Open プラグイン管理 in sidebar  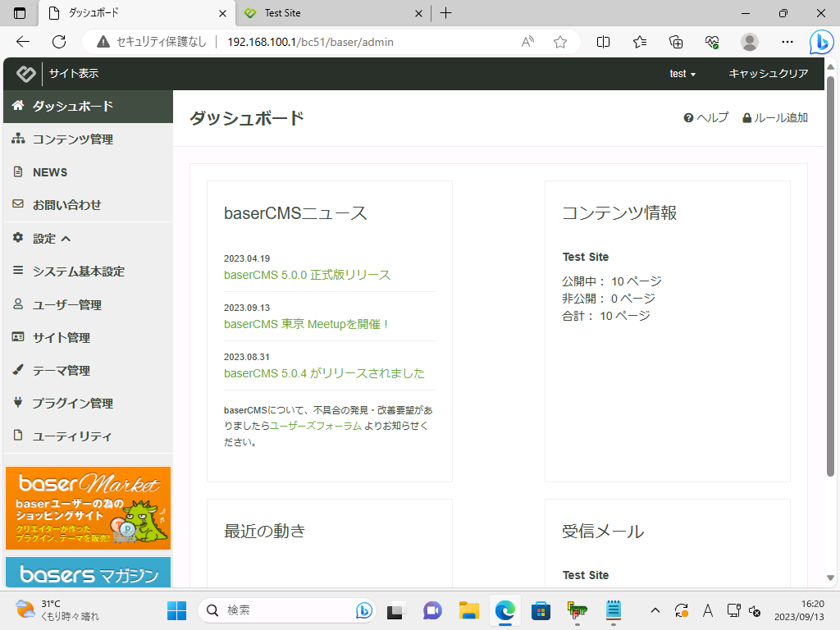pyautogui.click(x=72, y=404)
